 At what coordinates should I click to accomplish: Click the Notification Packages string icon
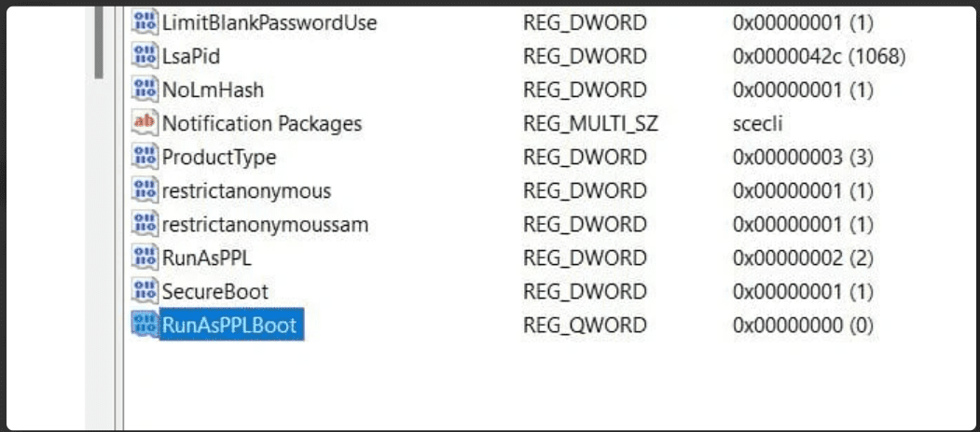coord(145,123)
